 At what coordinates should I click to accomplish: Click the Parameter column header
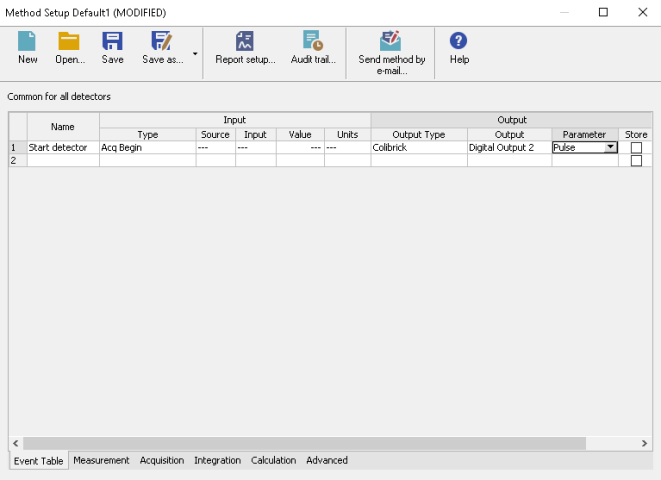(585, 134)
